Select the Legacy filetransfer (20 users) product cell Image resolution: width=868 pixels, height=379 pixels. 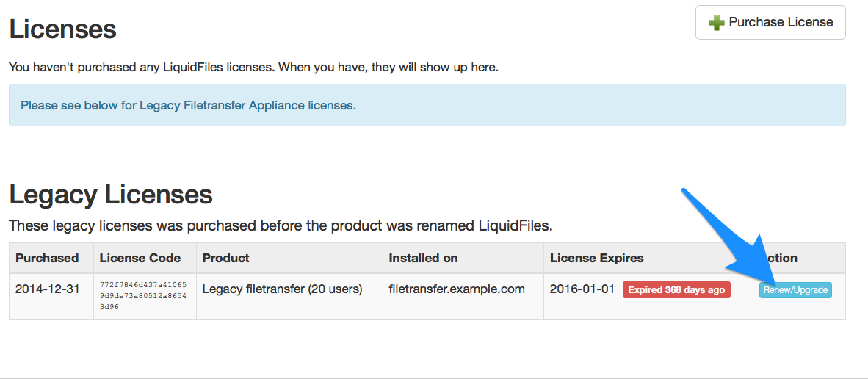click(x=283, y=289)
